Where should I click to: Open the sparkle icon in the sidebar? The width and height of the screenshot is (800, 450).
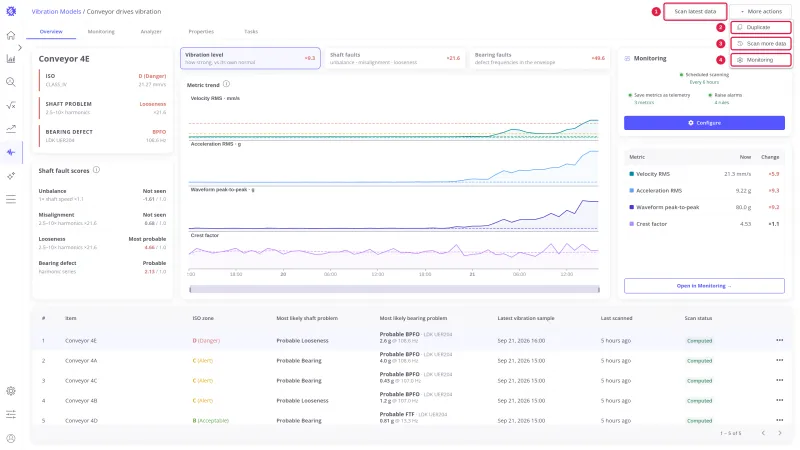[x=11, y=176]
